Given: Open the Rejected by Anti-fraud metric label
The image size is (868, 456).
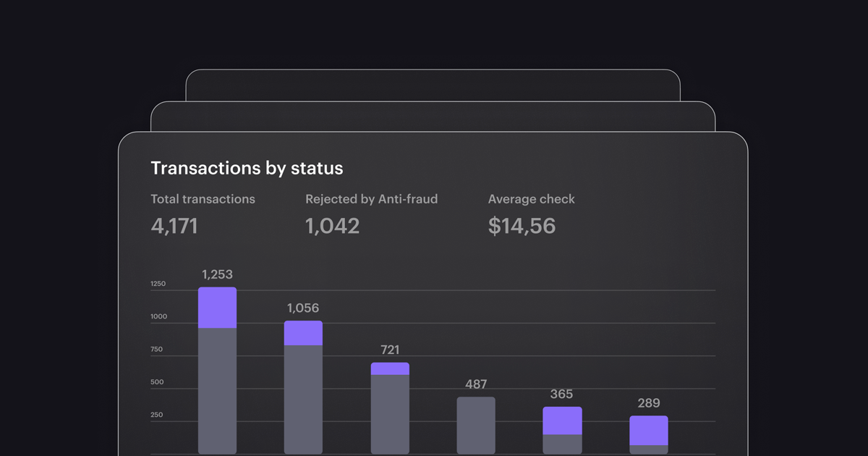Looking at the screenshot, I should [x=371, y=199].
